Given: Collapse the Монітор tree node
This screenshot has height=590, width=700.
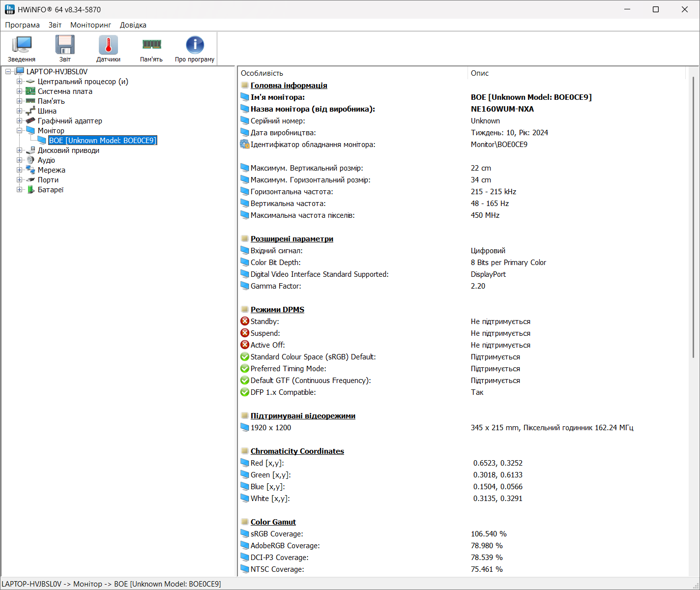Looking at the screenshot, I should point(19,131).
